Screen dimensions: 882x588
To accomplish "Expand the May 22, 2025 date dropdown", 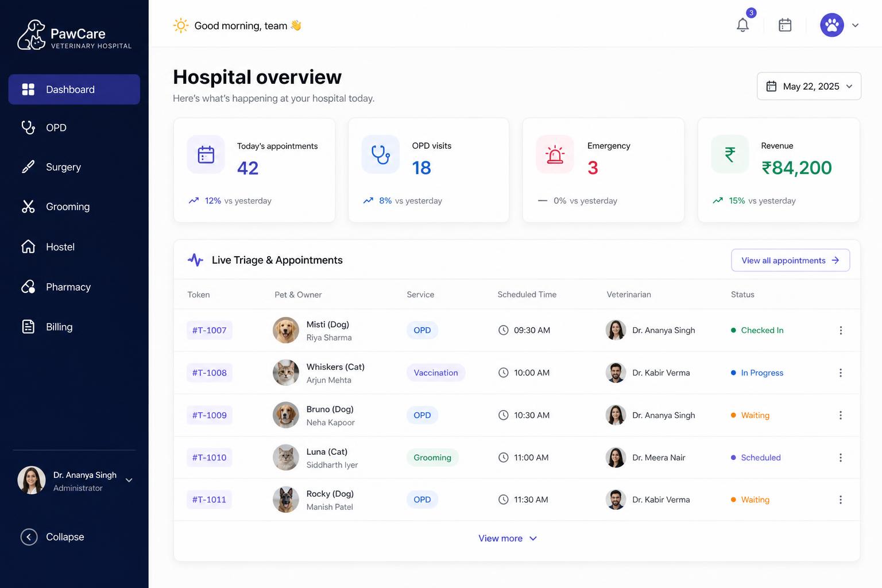I will tap(809, 86).
